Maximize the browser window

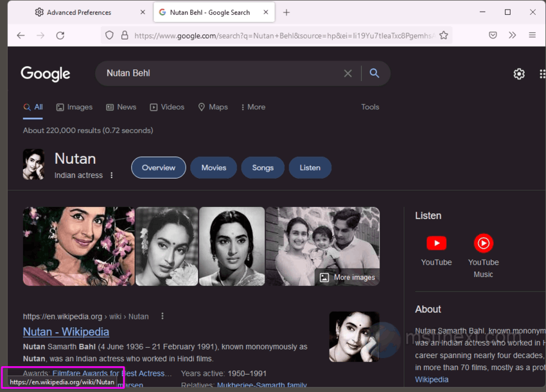coord(507,12)
